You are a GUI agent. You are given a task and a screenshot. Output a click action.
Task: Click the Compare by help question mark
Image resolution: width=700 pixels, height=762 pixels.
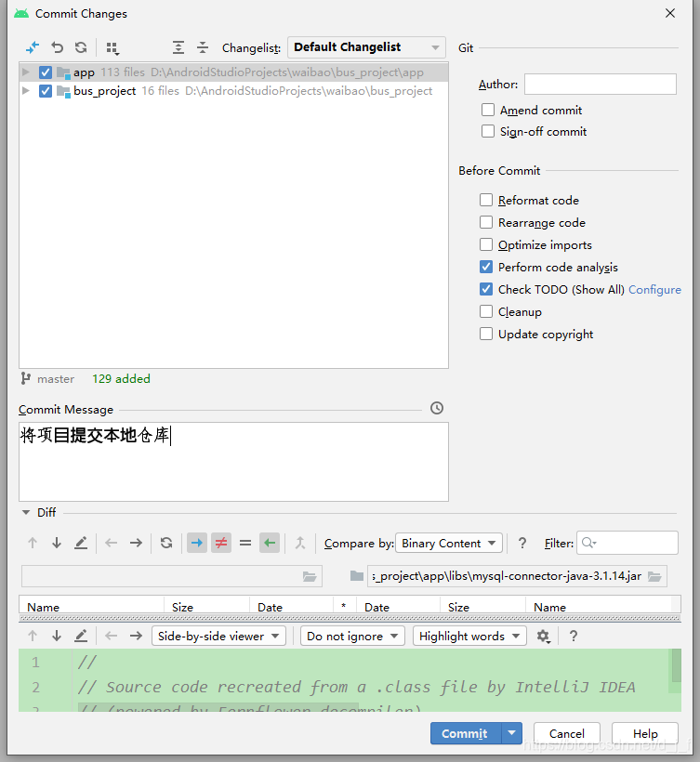[522, 543]
